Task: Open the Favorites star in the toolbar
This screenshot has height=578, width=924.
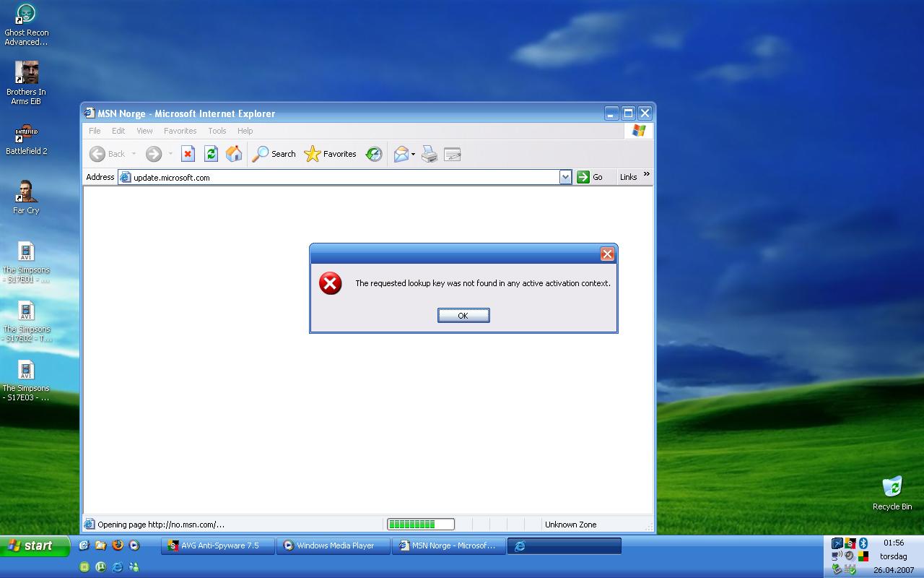Action: (330, 154)
